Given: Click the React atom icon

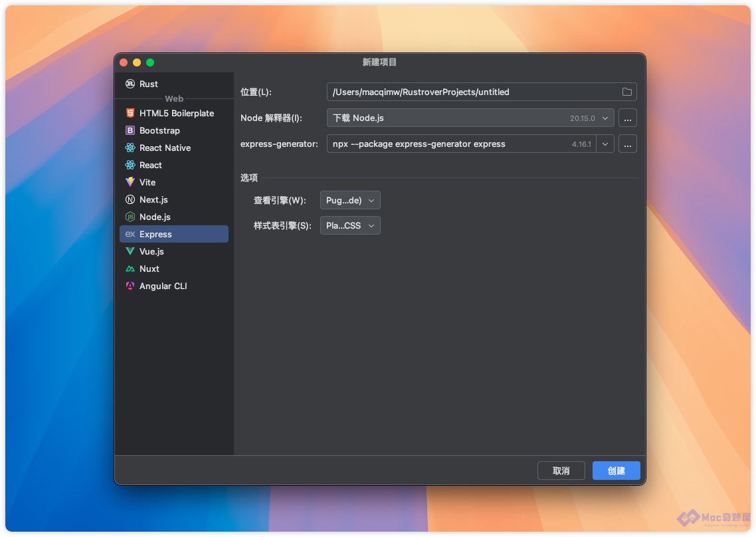Looking at the screenshot, I should click(x=130, y=165).
